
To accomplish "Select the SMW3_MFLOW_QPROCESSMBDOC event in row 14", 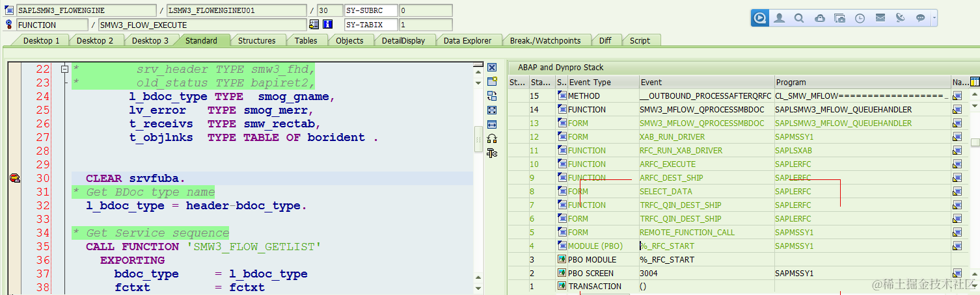I will click(x=706, y=110).
